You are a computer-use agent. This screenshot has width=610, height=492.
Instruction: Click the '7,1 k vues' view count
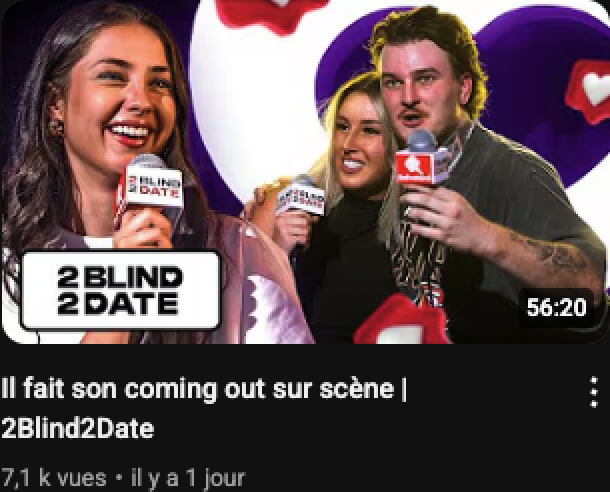[54, 478]
